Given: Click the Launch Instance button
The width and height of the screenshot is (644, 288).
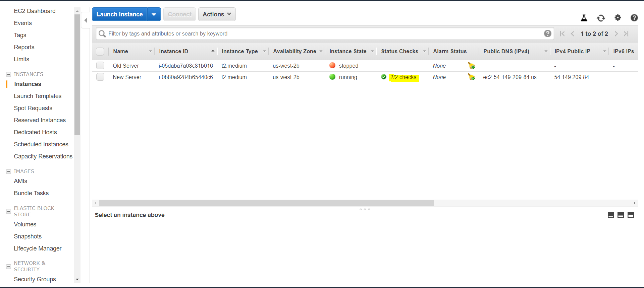Looking at the screenshot, I should click(x=119, y=14).
